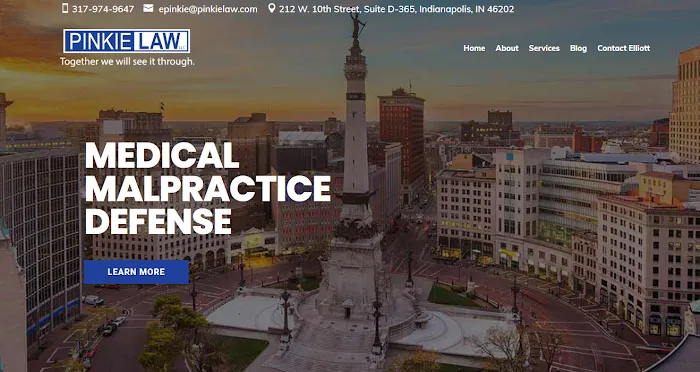Click the small LLC text in the logo
Screen dimensions: 700x372
pyautogui.click(x=182, y=47)
